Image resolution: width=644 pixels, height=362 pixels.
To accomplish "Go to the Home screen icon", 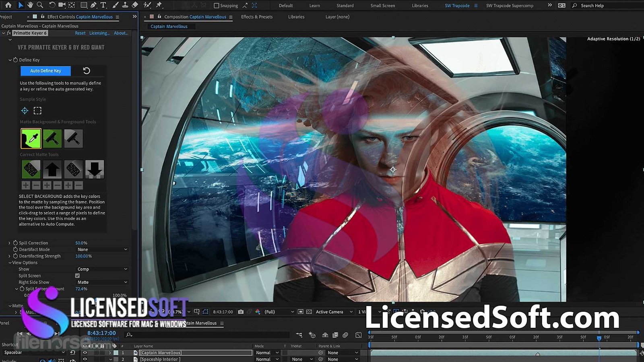I will click(x=8, y=5).
